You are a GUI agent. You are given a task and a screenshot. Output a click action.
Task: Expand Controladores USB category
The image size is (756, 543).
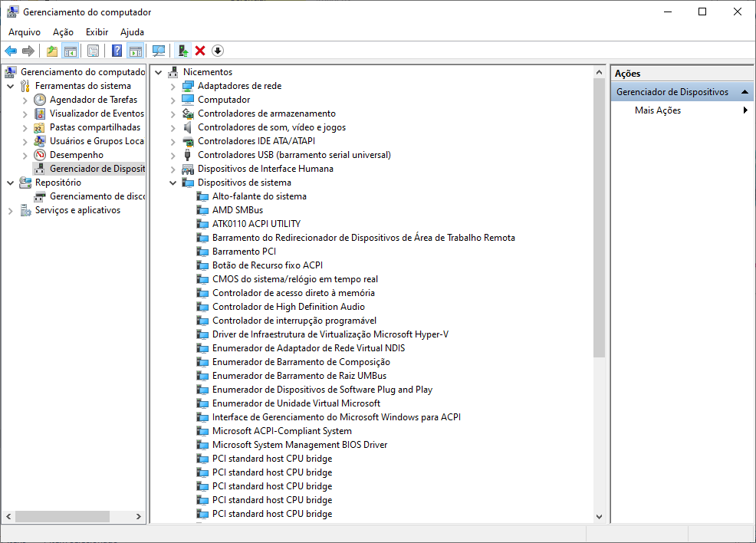click(x=173, y=156)
